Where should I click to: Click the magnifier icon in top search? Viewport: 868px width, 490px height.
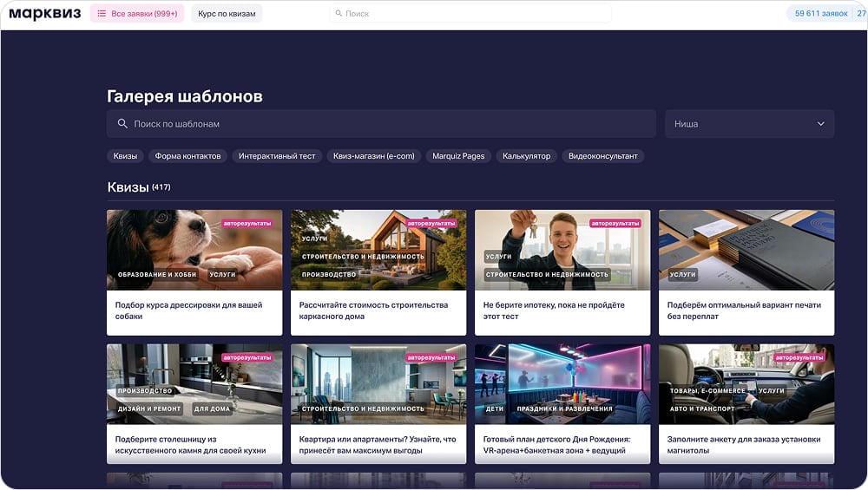(339, 13)
